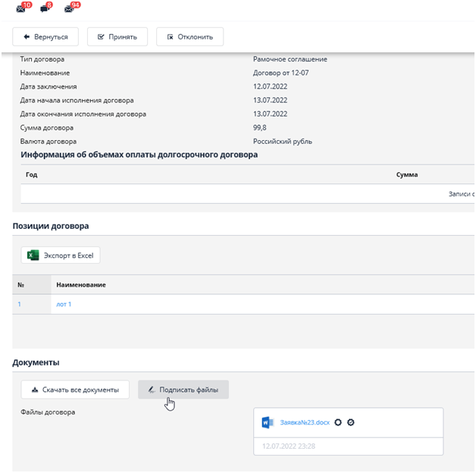The height and width of the screenshot is (473, 476).
Task: Click Тип договора label
Action: click(x=42, y=59)
